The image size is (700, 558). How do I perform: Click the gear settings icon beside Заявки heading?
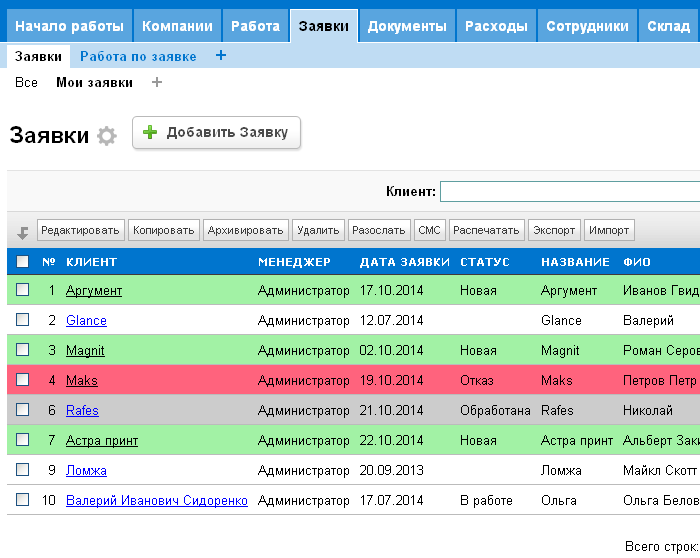(107, 136)
